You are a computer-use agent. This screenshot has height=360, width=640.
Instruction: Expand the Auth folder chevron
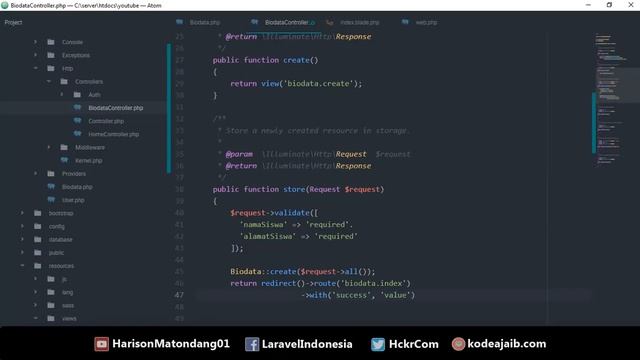(x=62, y=95)
